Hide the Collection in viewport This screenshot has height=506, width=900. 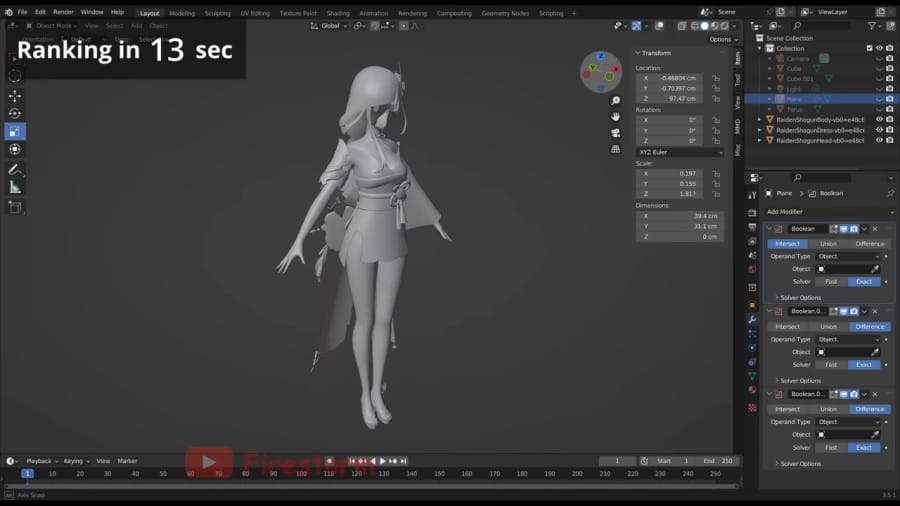[879, 48]
